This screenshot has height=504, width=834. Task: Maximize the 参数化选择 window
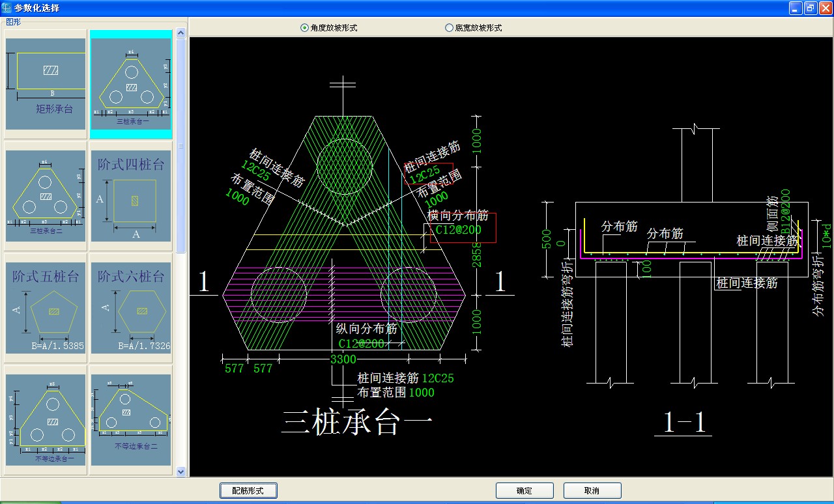tap(811, 8)
